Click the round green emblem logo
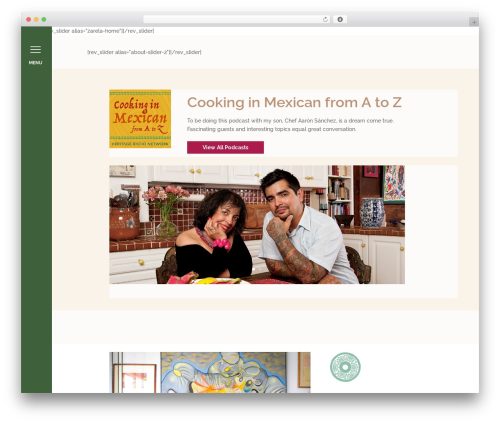This screenshot has width=500, height=423. point(345,367)
